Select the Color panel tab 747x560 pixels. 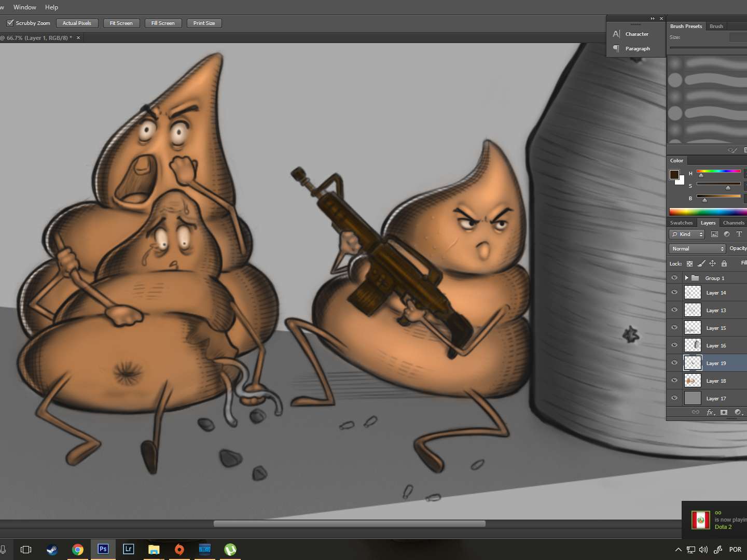point(676,161)
